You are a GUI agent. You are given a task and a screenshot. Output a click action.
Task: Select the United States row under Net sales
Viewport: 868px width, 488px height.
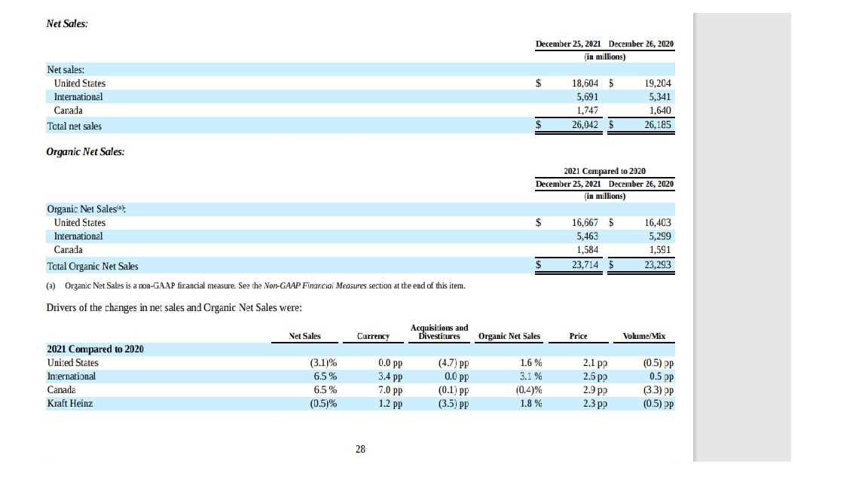[x=80, y=83]
